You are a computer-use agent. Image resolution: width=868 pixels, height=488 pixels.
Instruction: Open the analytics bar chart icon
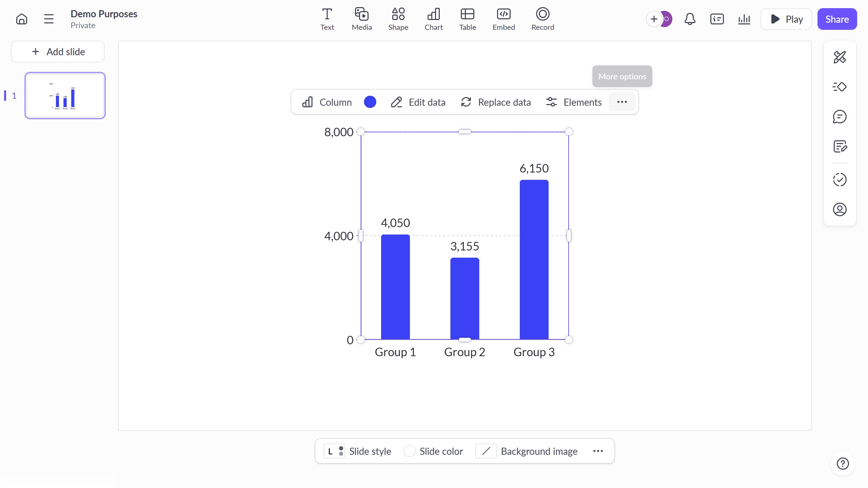coord(744,19)
